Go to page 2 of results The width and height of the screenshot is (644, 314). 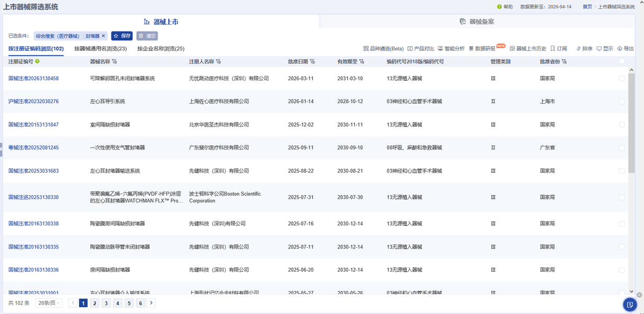[95, 303]
